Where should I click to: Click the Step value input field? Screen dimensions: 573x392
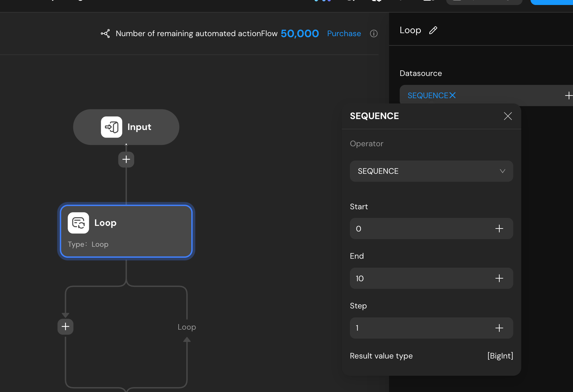tap(418, 328)
